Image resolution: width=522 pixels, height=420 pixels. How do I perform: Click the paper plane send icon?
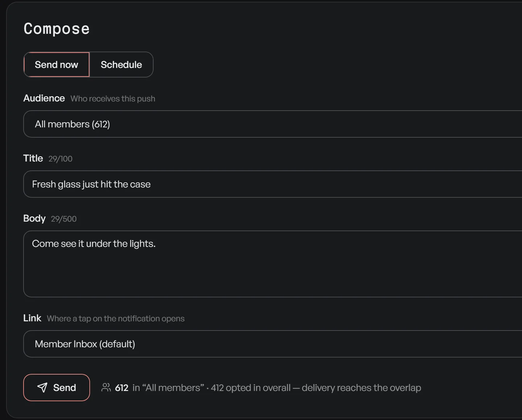42,387
